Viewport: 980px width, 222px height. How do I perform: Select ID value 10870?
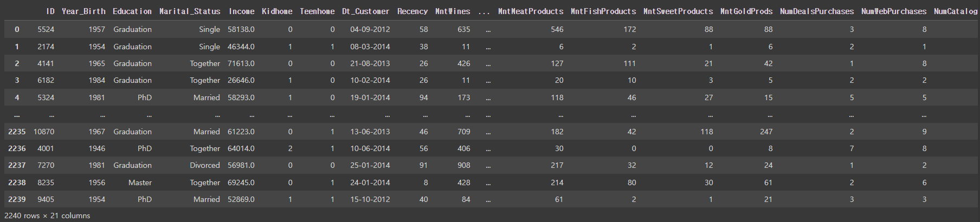(44, 132)
